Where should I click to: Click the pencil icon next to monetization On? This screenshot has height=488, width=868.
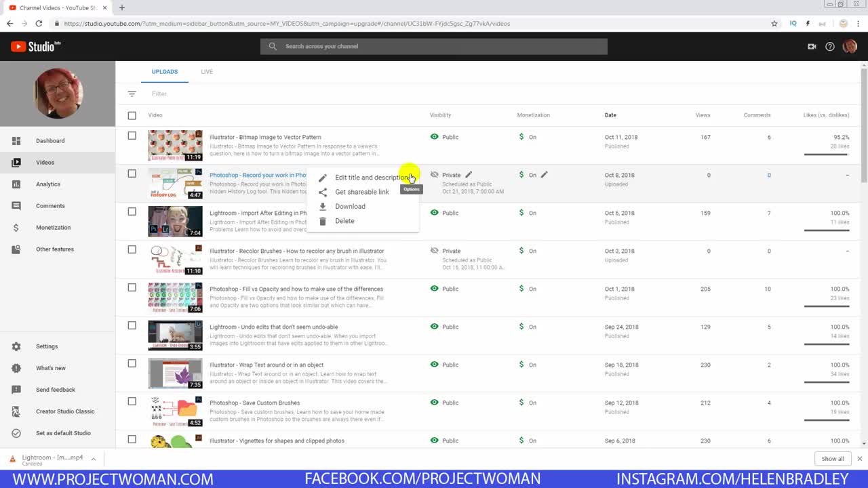tap(544, 175)
